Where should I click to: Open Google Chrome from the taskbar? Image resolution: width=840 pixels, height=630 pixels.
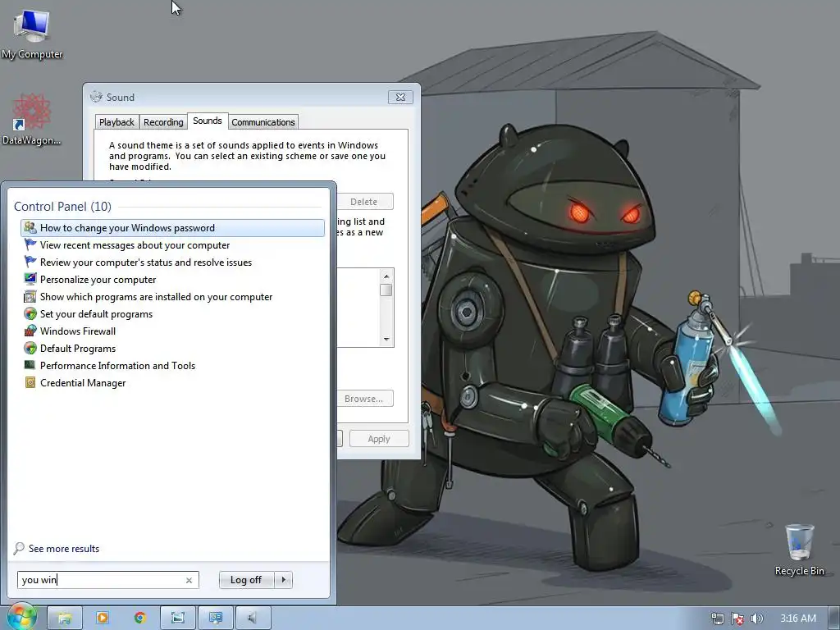point(140,619)
